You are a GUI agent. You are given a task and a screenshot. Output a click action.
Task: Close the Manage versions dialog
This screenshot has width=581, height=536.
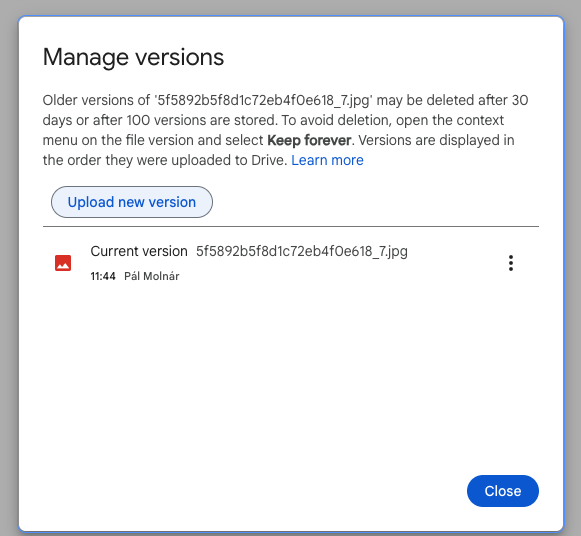click(503, 491)
